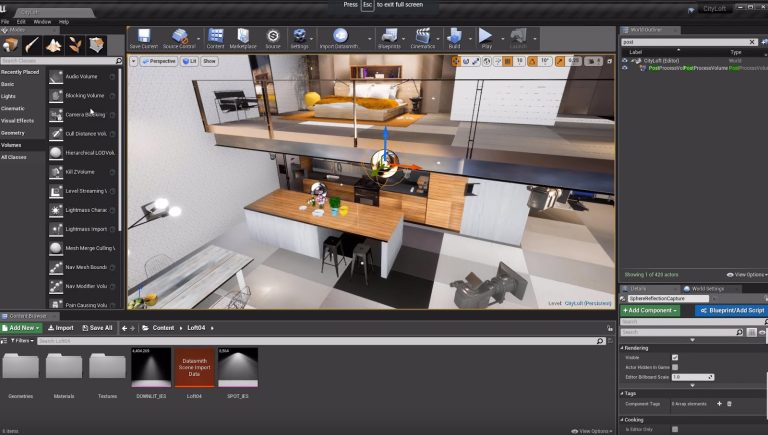Open the Cinematics toolbar icon
Screen dimensions: 768x435
[x=422, y=38]
